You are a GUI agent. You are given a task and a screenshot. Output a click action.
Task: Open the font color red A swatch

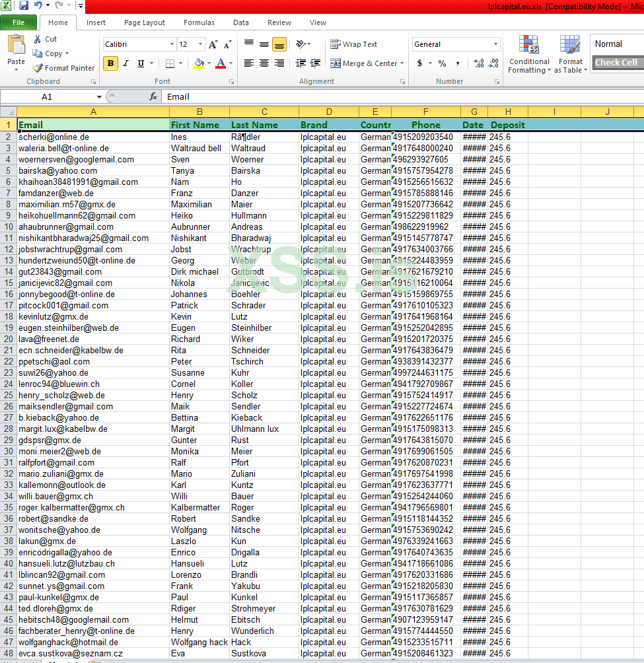click(x=219, y=63)
